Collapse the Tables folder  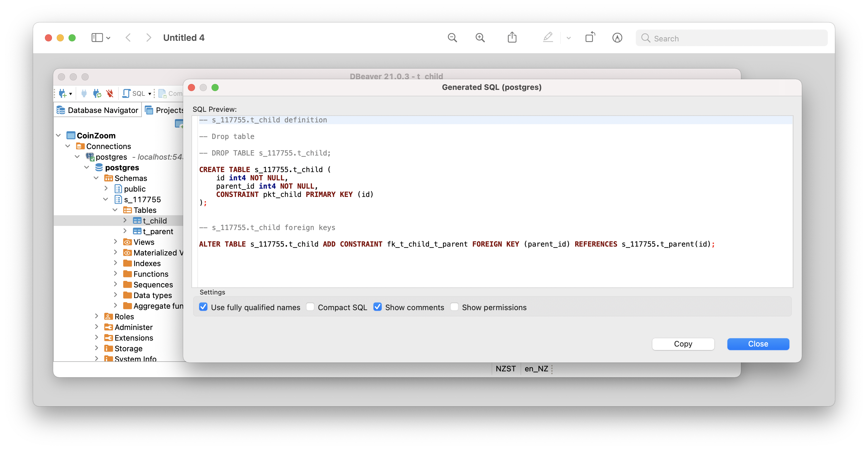click(115, 210)
